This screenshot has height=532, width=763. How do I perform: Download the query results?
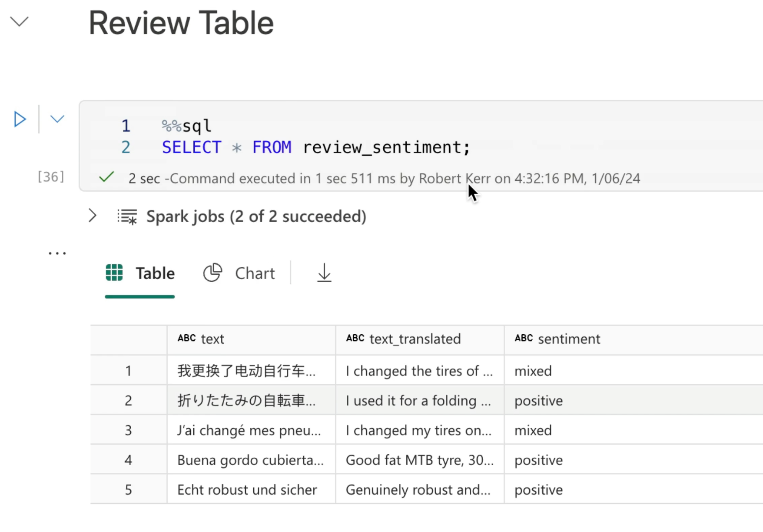pyautogui.click(x=324, y=273)
